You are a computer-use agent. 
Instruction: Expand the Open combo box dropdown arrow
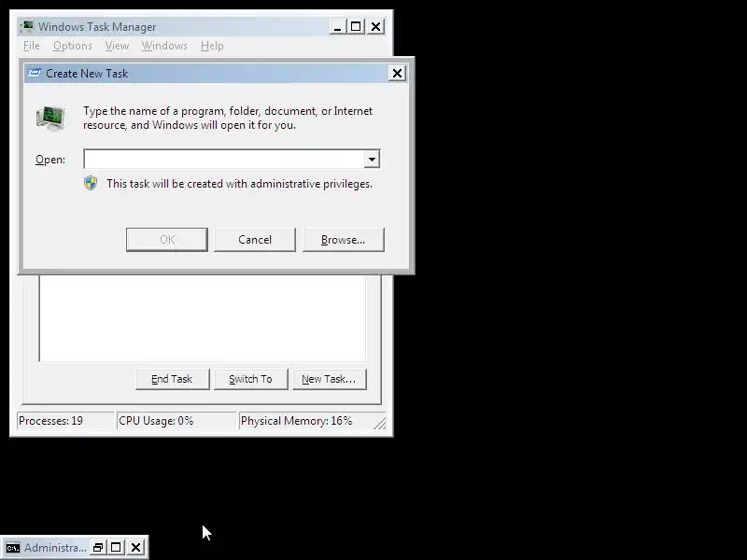372,159
